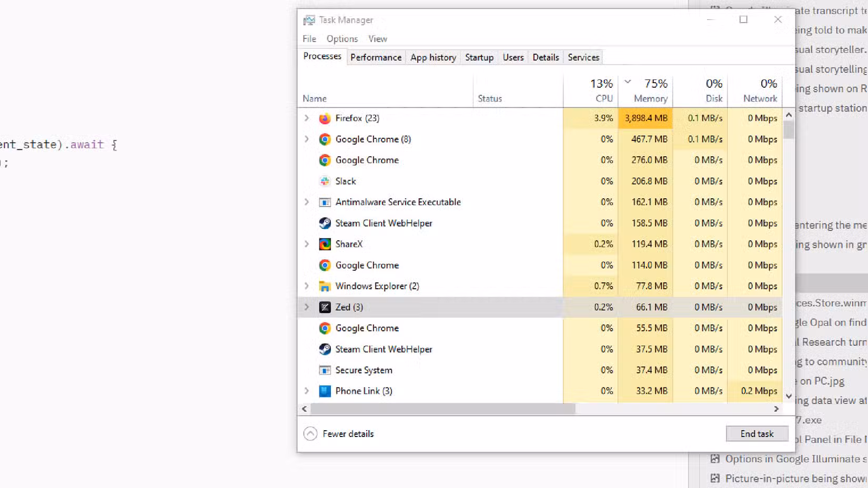This screenshot has width=868, height=488.
Task: Click the Steam icon on the 37.5 MB row
Action: tap(325, 350)
